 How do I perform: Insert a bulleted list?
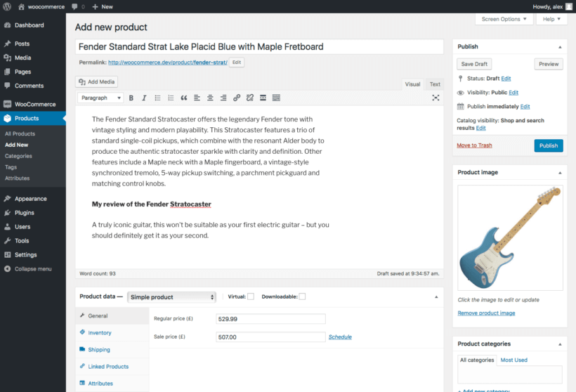(x=157, y=98)
